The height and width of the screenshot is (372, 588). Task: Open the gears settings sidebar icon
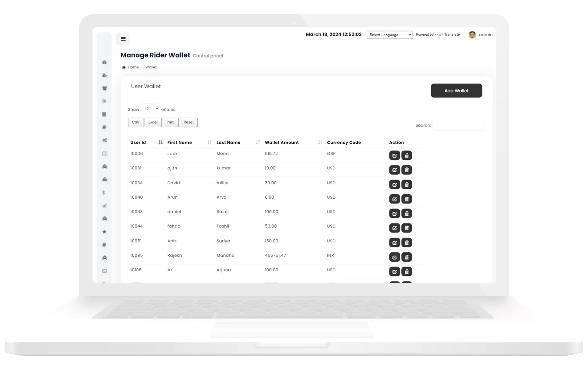104,140
